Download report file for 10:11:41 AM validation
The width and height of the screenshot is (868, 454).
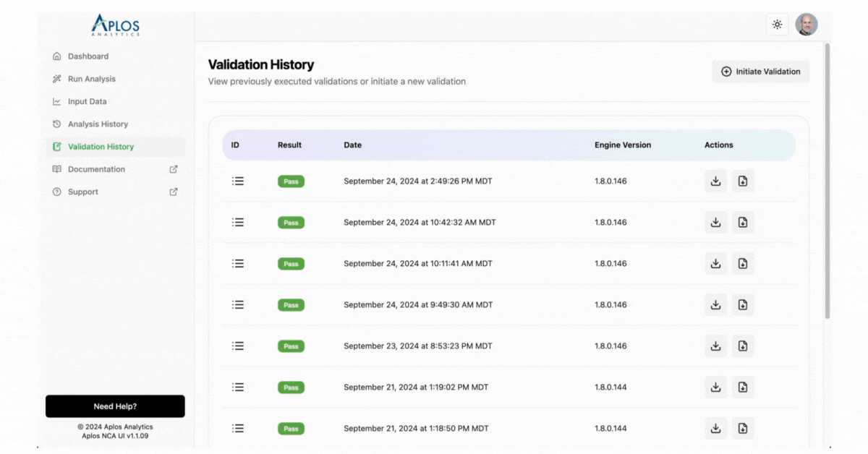point(743,263)
